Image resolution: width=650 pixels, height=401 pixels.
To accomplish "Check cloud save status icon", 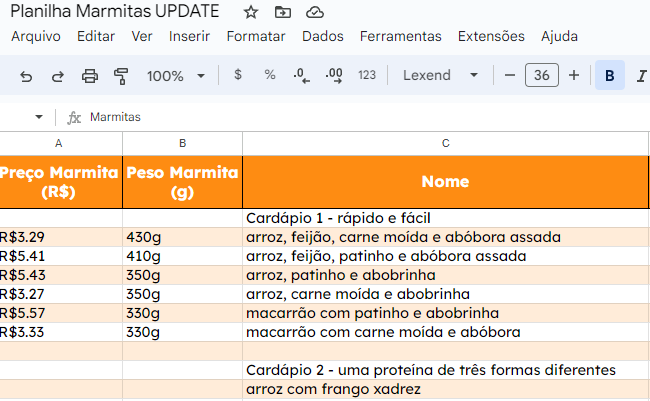I will (315, 12).
